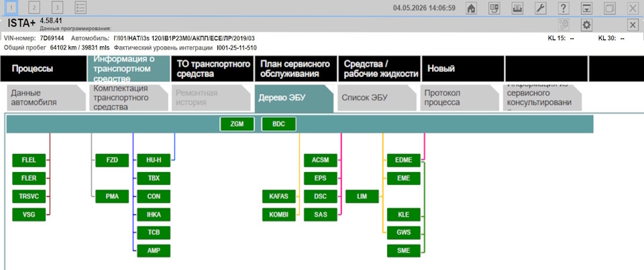The image size is (644, 270).
Task: Select the FLER control unit
Action: point(29,178)
